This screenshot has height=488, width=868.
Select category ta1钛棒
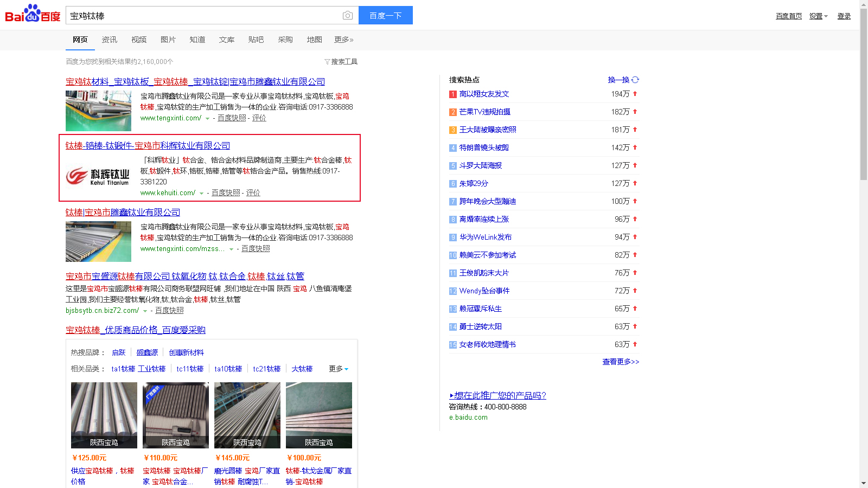(123, 369)
